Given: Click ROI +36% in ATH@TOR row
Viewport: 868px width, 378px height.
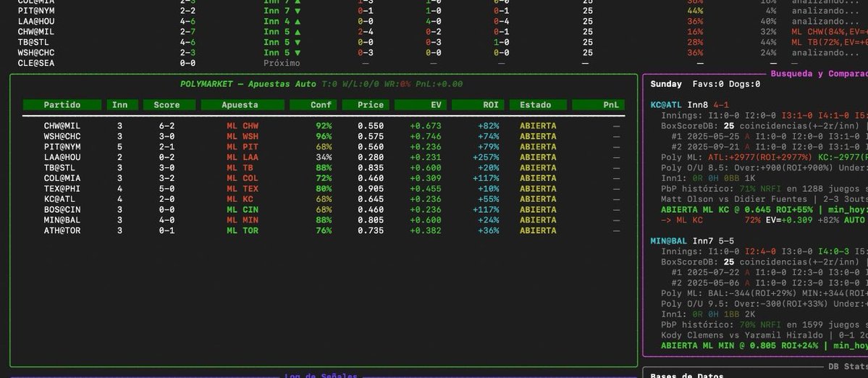Looking at the screenshot, I should [x=488, y=230].
